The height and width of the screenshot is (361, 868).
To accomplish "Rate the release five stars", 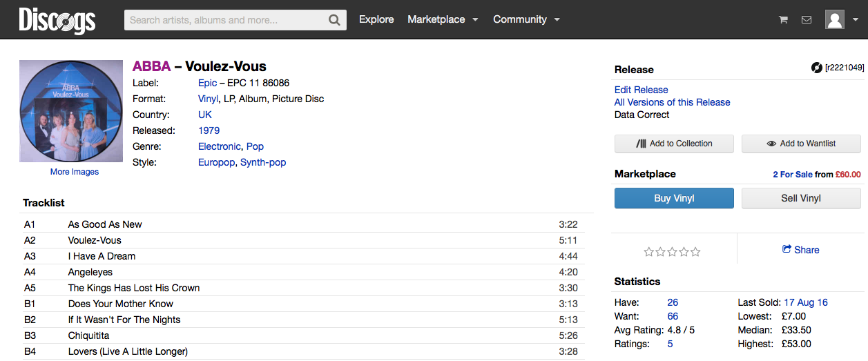I will 695,252.
